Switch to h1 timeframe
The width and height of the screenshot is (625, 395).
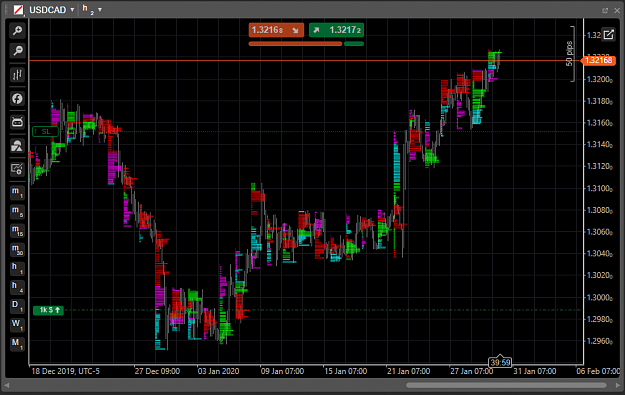click(x=17, y=269)
